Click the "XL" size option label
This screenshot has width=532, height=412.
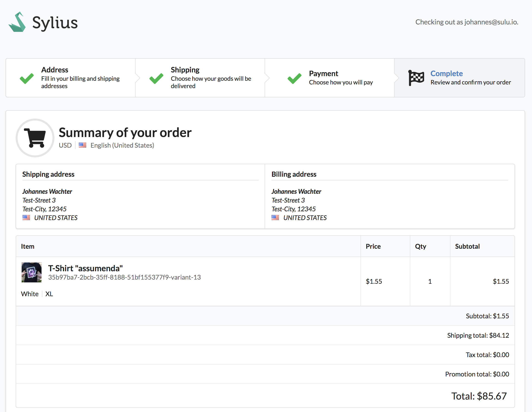(x=49, y=294)
